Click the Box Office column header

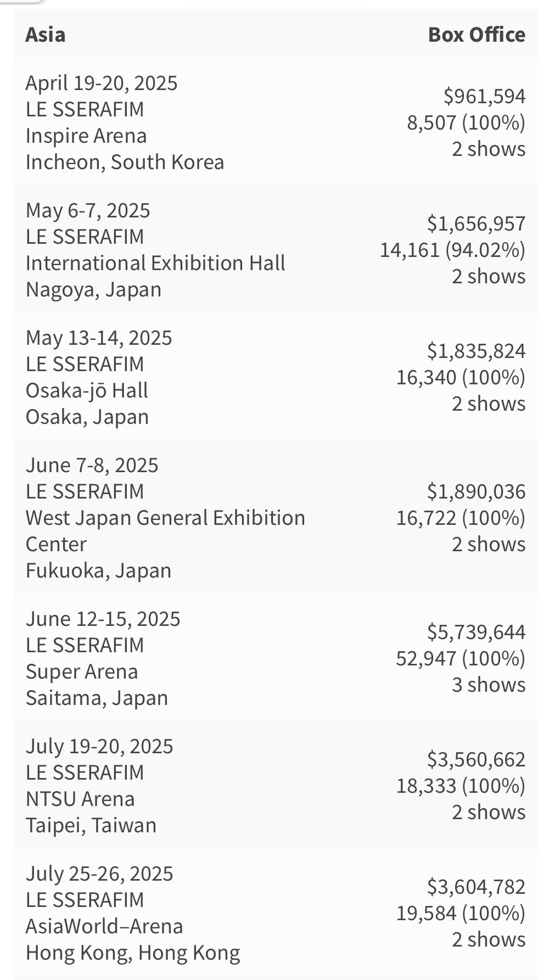[x=477, y=35]
